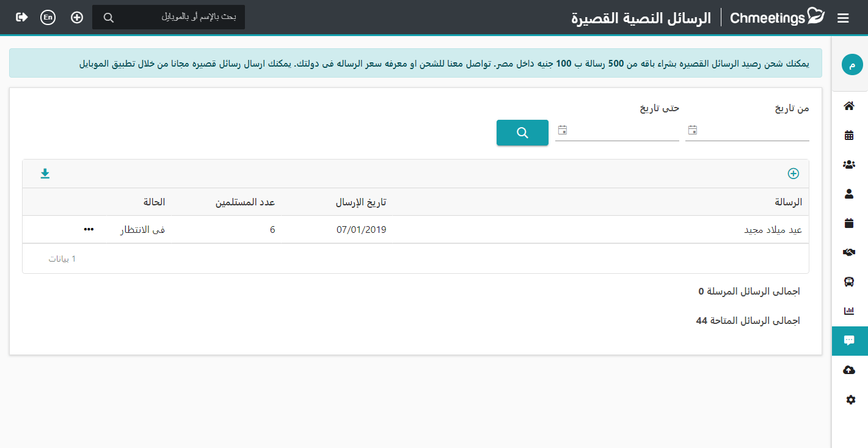Viewport: 868px width, 448px height.
Task: Click the magnifier icon in header search
Action: tap(109, 18)
